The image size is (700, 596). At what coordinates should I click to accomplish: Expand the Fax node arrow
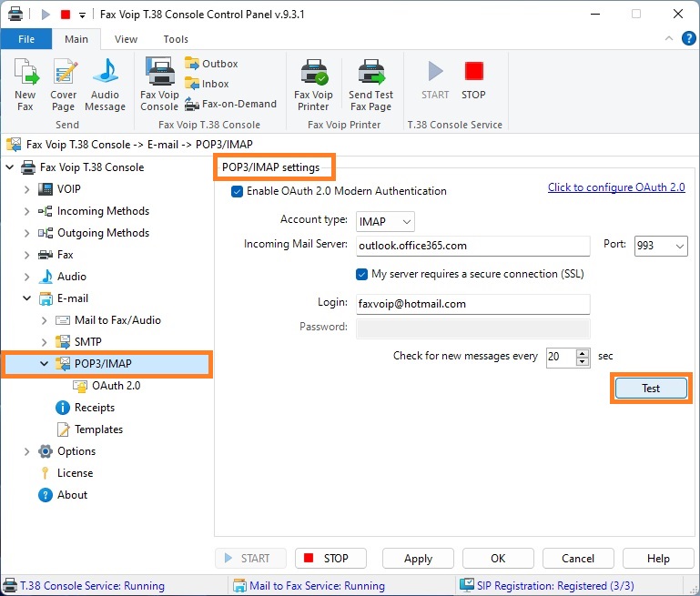[x=26, y=255]
